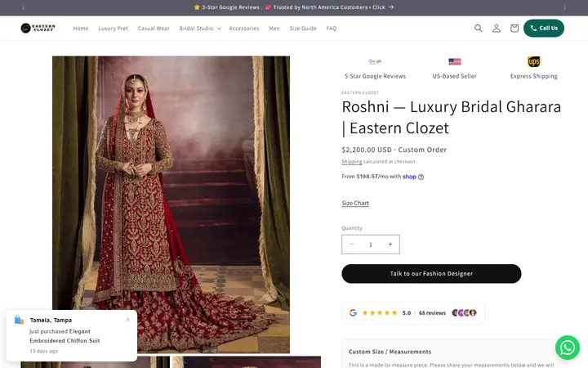Click the Express Shipping label
Viewport: 588px width, 368px height.
click(533, 76)
